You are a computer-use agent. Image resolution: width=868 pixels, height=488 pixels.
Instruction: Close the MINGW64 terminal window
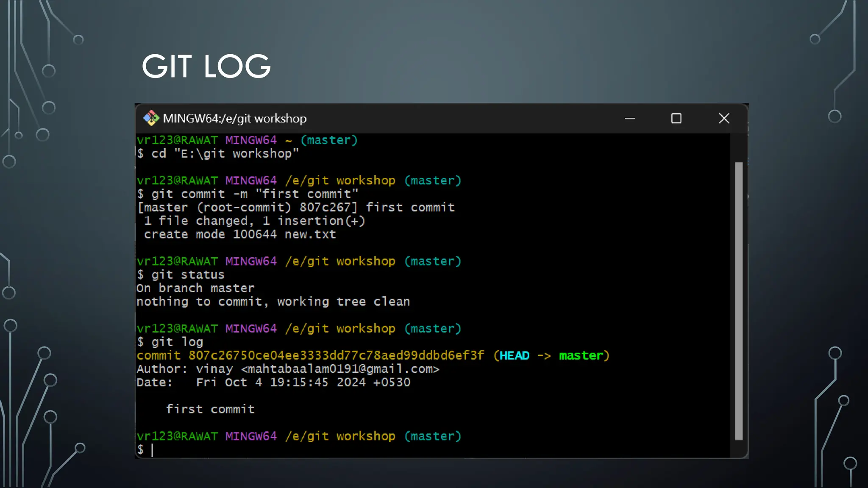pos(724,118)
